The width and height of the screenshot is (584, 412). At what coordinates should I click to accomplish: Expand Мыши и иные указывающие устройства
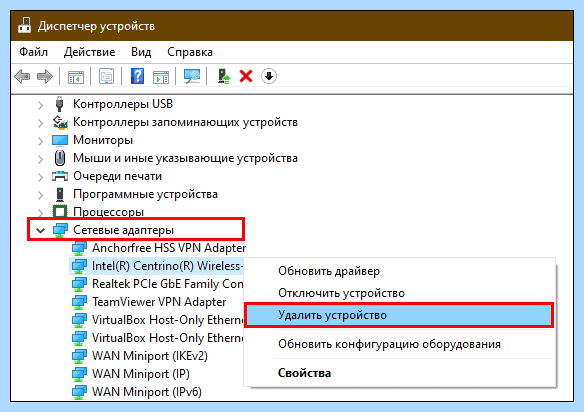tap(40, 159)
